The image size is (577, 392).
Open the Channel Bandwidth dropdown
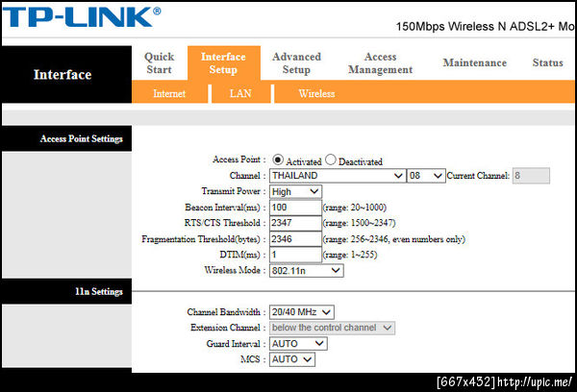302,312
